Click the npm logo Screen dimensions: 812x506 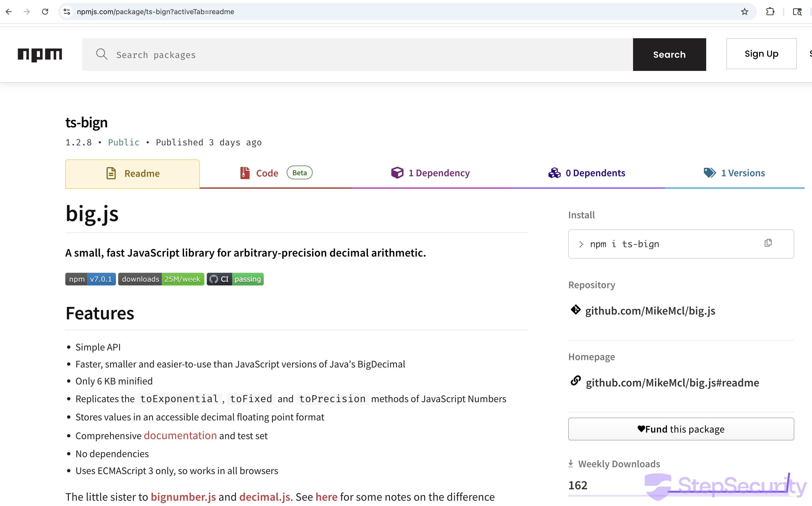40,54
